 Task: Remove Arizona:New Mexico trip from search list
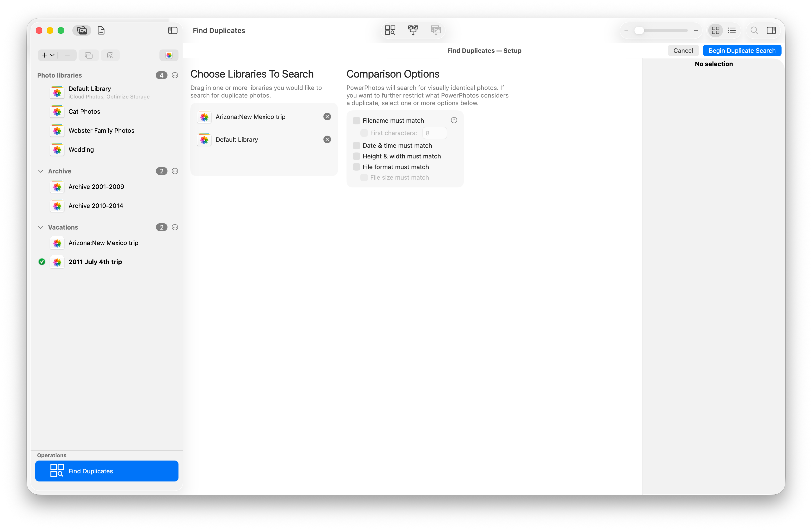pyautogui.click(x=327, y=117)
